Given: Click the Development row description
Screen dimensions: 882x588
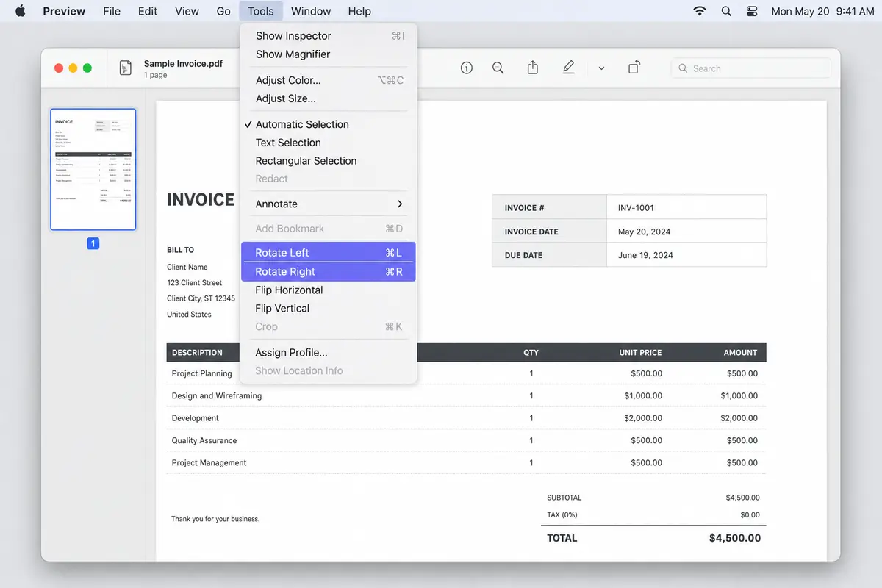Looking at the screenshot, I should click(x=196, y=417).
